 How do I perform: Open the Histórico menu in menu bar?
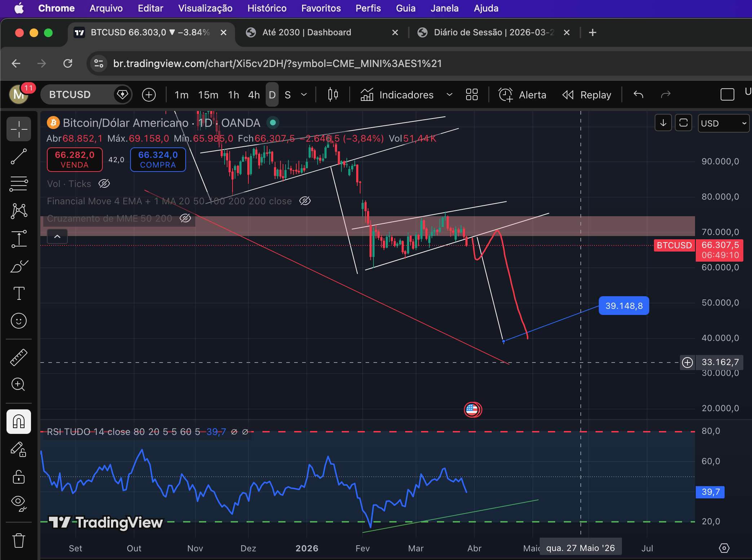[267, 8]
